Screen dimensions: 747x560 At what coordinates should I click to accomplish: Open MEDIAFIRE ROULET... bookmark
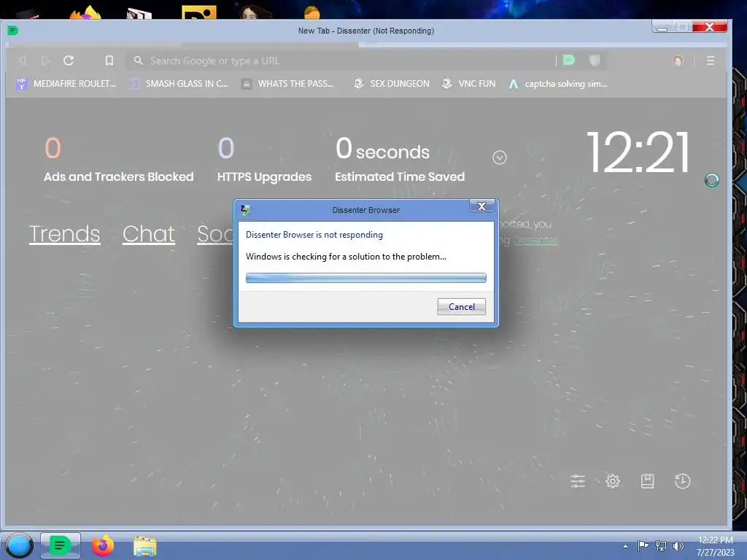pyautogui.click(x=66, y=84)
